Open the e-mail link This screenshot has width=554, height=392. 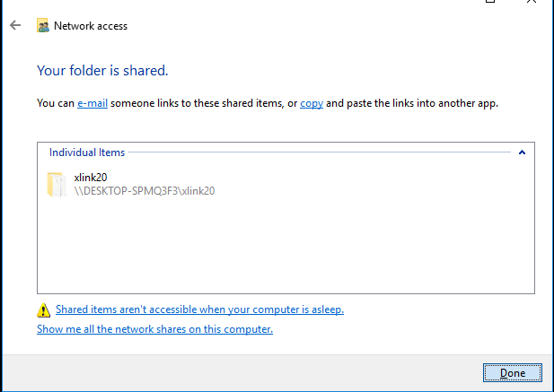(92, 103)
